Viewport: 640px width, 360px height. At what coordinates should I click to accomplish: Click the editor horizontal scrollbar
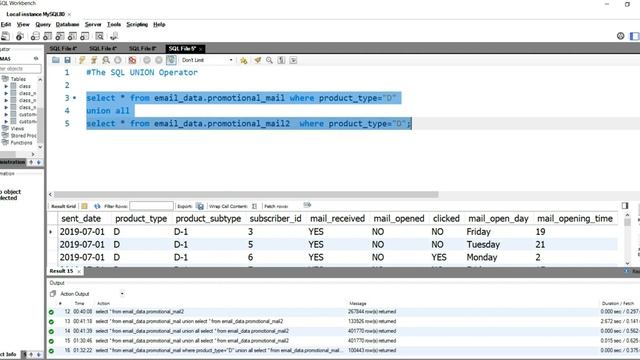[246, 195]
